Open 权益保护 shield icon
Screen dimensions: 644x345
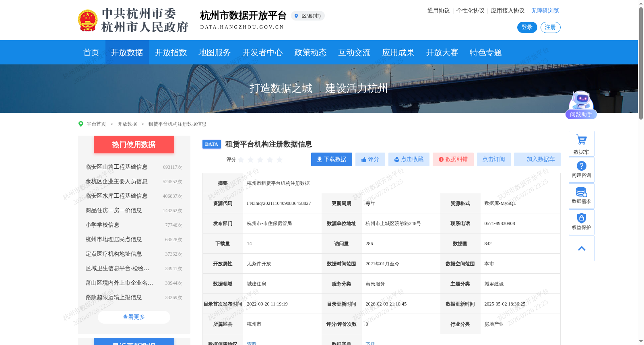pyautogui.click(x=581, y=222)
